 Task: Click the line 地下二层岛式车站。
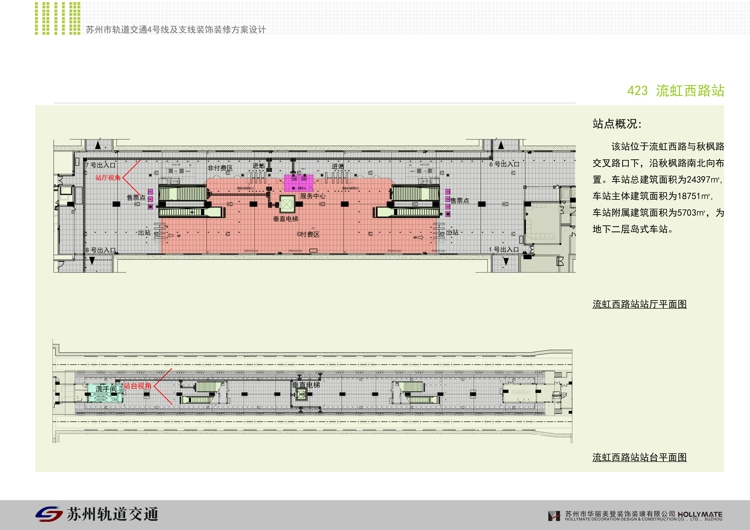(x=633, y=229)
